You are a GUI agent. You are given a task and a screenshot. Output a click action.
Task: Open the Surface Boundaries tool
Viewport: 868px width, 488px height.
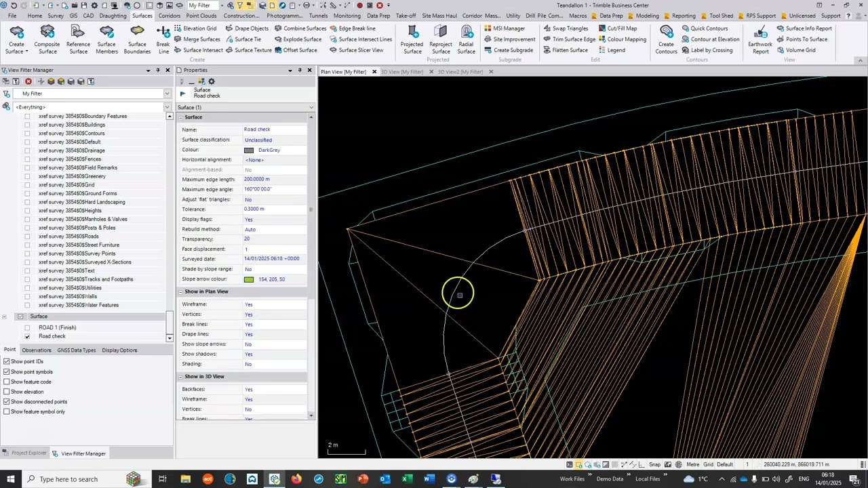(x=137, y=39)
